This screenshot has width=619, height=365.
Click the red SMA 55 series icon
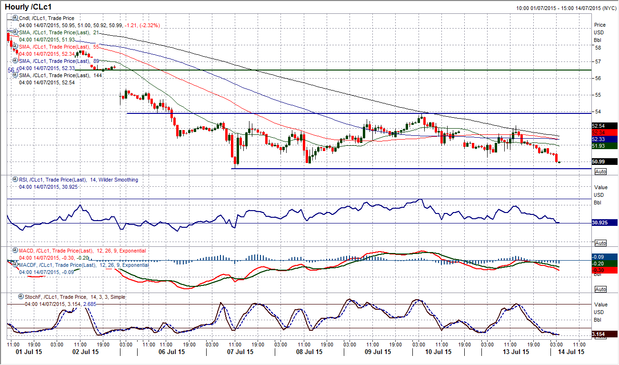(x=15, y=47)
